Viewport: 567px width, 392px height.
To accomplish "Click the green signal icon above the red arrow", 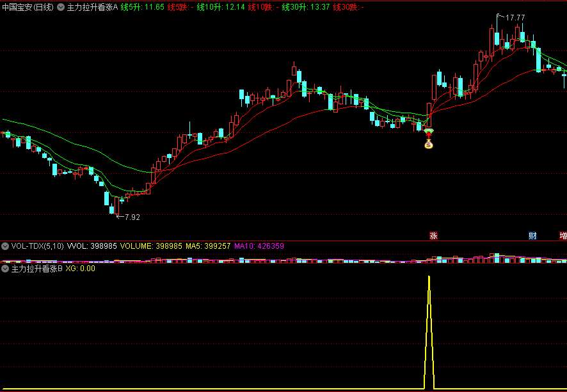I will [x=429, y=130].
